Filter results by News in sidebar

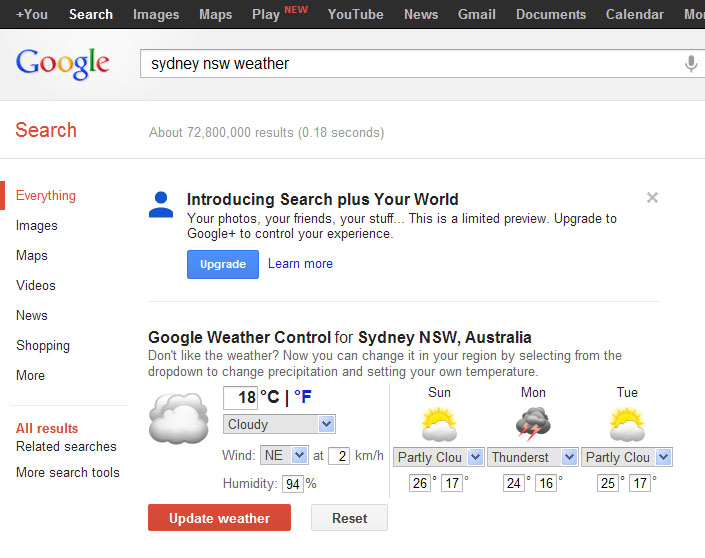[31, 316]
